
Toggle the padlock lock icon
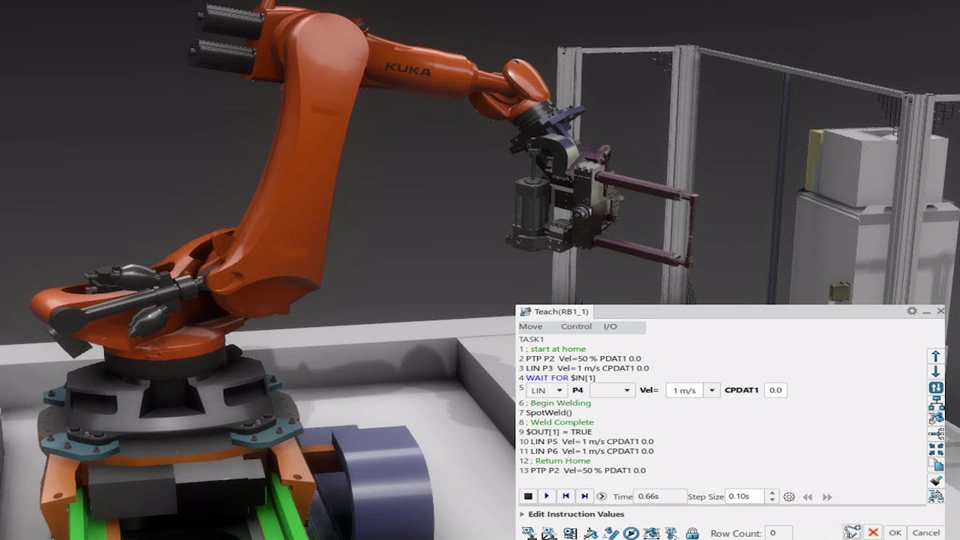(692, 533)
